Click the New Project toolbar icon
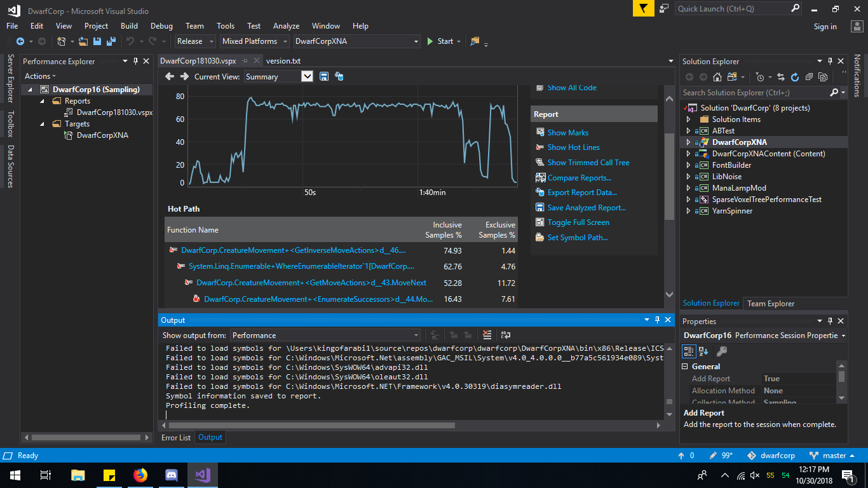868x488 pixels. pos(62,41)
